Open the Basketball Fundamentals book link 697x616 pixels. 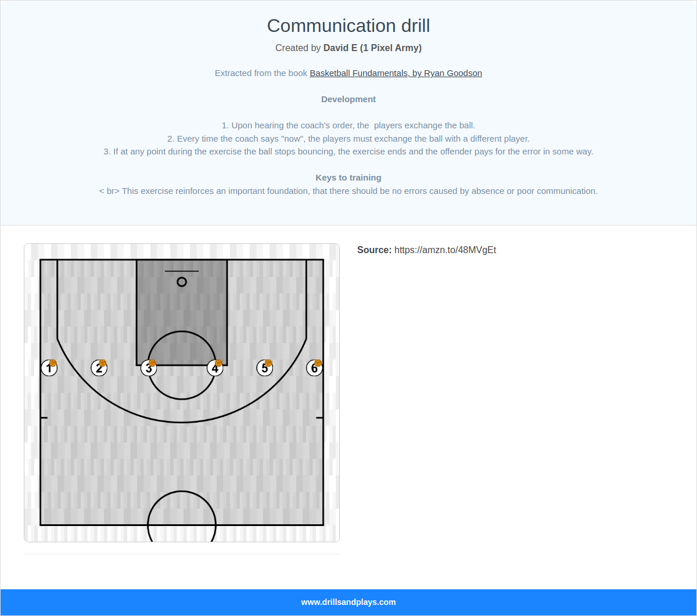396,73
